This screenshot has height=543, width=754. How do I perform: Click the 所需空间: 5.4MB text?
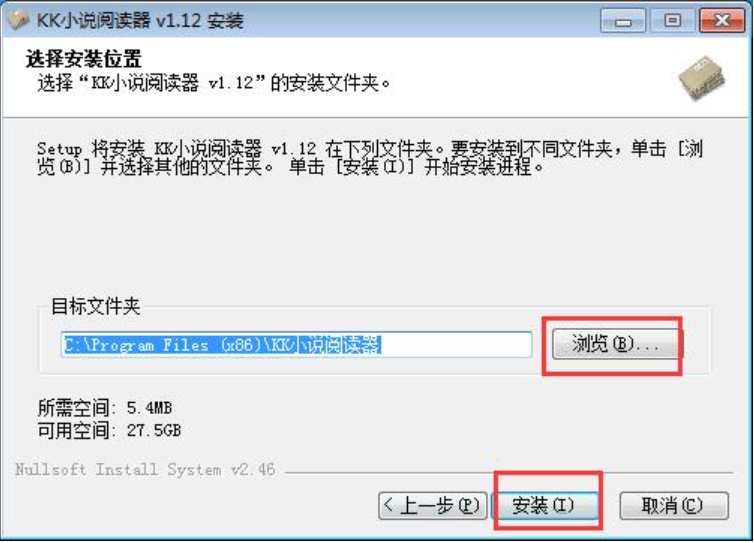coord(105,408)
